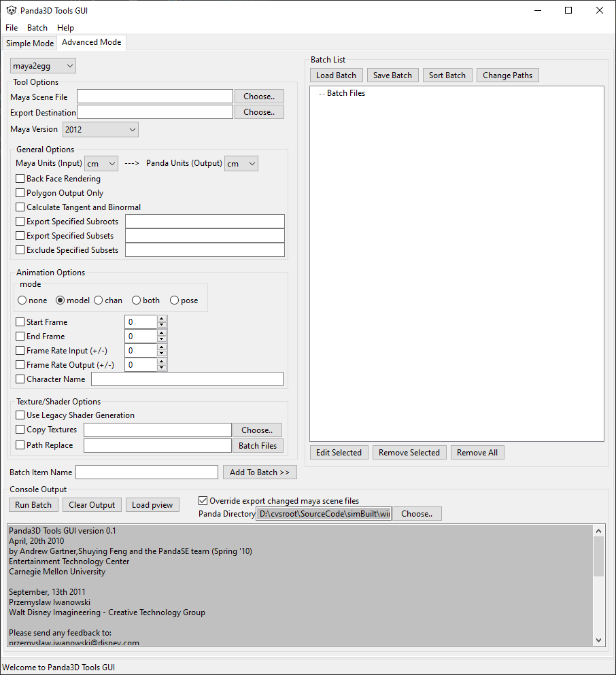Image resolution: width=616 pixels, height=675 pixels.
Task: Click the Panda Directory path field
Action: 324,514
